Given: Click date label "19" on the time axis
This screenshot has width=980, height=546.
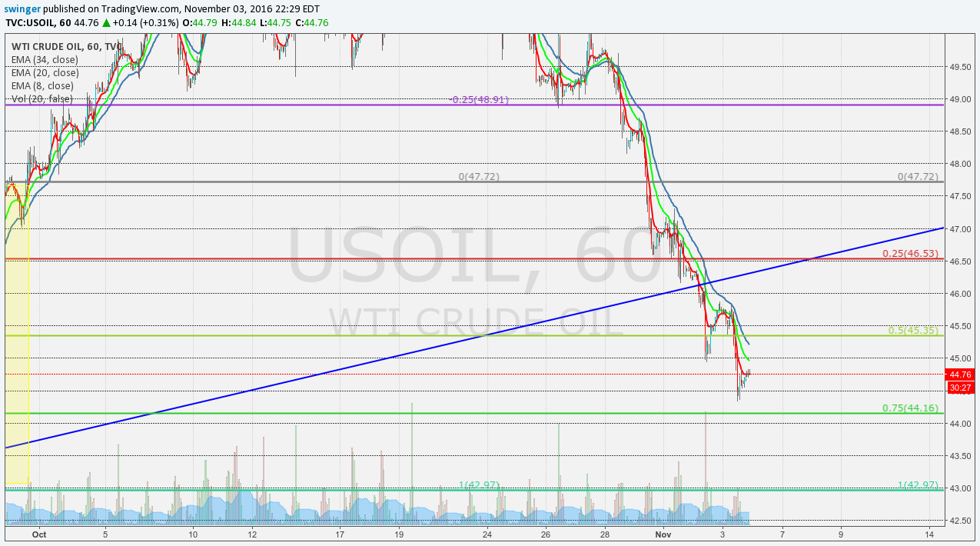Looking at the screenshot, I should [399, 534].
